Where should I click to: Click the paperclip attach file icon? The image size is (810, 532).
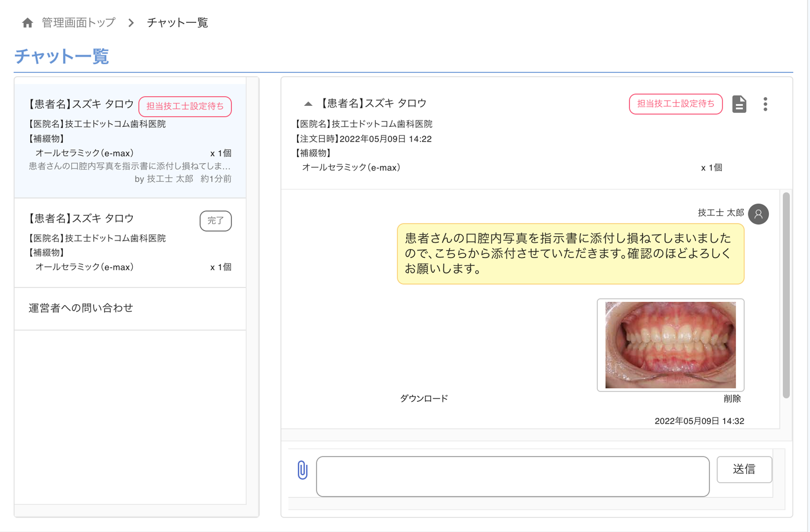(302, 470)
